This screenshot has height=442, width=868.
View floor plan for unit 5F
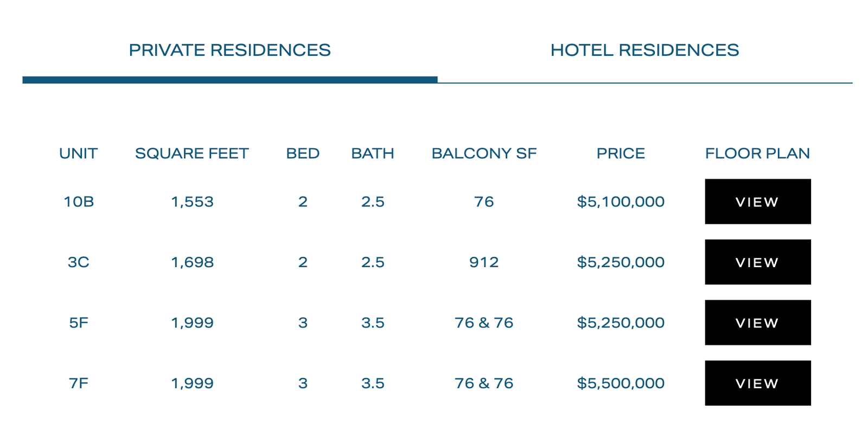pos(758,323)
